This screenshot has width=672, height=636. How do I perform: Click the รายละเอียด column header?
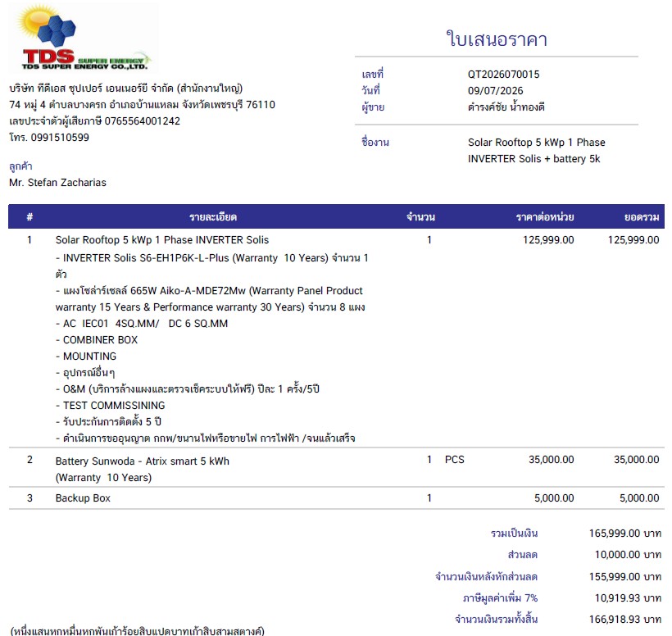pos(213,217)
